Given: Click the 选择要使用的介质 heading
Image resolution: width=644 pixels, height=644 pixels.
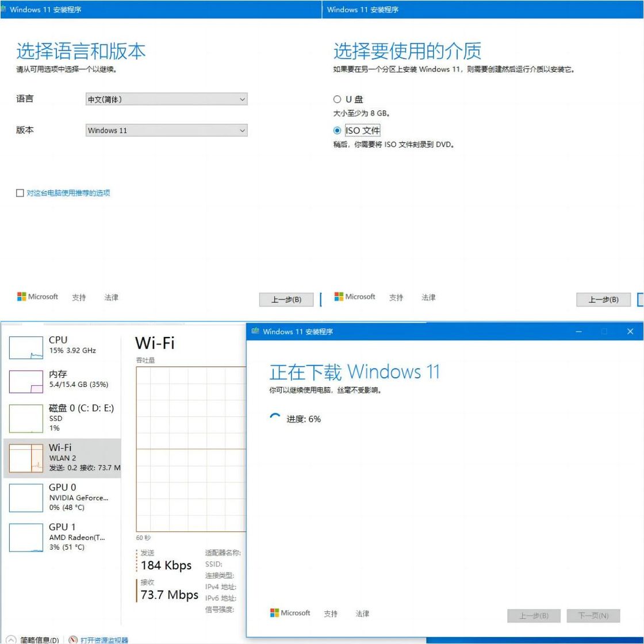Looking at the screenshot, I should pyautogui.click(x=407, y=51).
